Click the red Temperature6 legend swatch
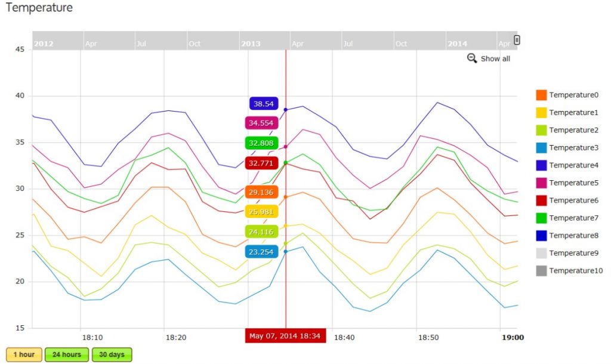 [541, 200]
